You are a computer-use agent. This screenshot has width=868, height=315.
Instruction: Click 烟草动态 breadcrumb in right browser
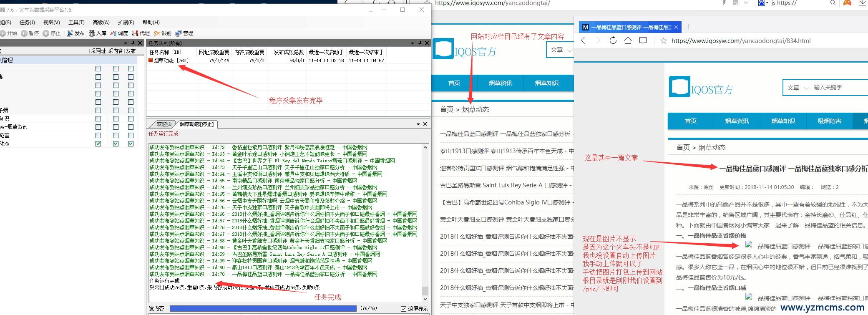tap(712, 147)
